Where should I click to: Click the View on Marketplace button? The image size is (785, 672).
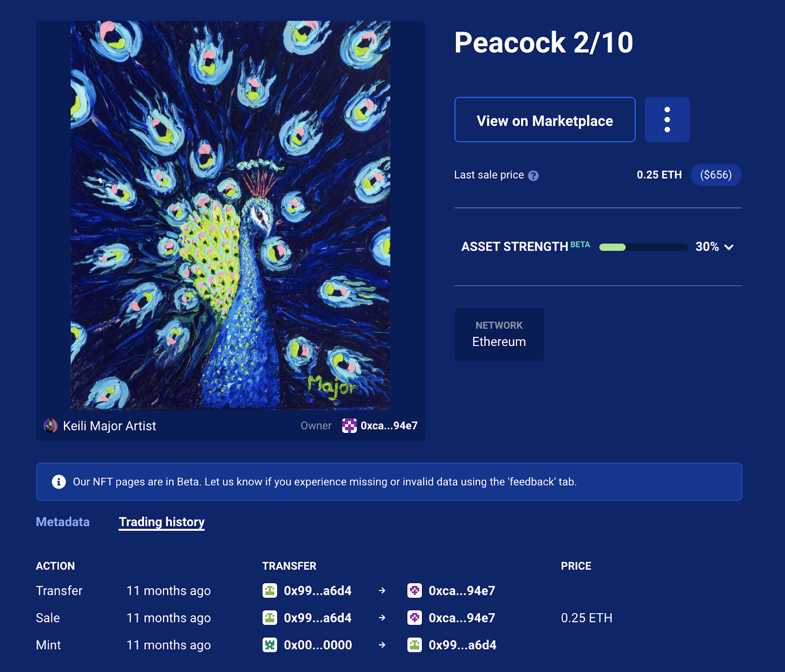[545, 120]
